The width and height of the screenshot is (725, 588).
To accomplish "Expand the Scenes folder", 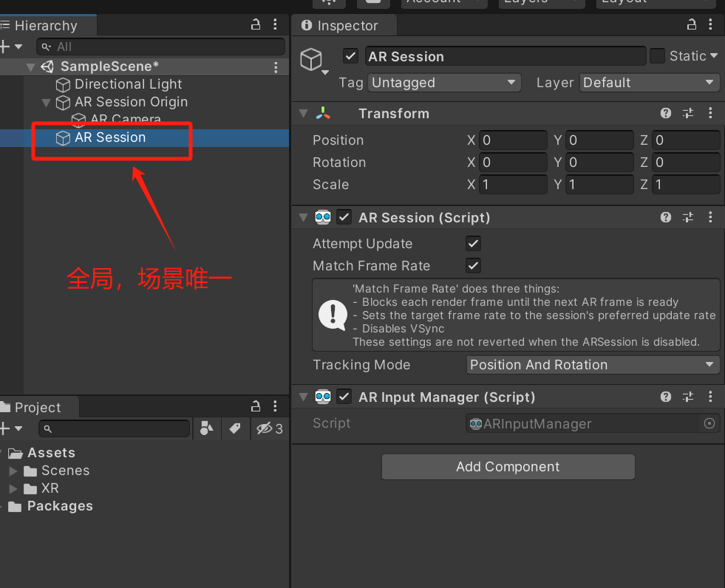I will pos(13,471).
